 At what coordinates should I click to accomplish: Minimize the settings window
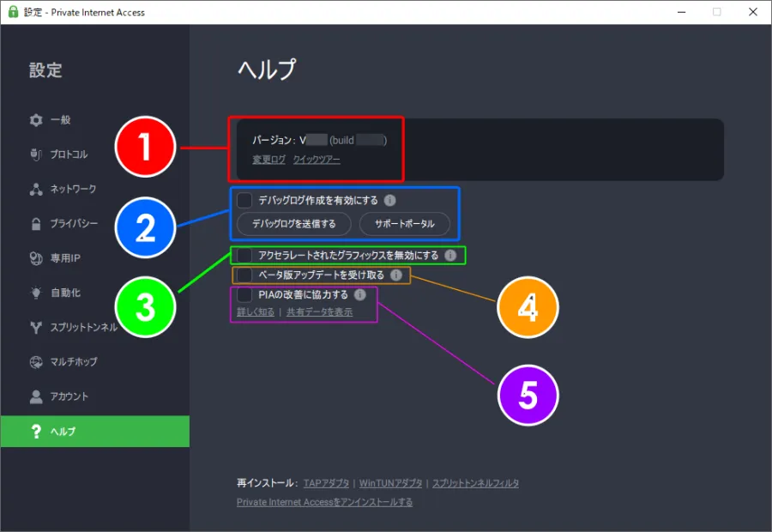coord(681,12)
